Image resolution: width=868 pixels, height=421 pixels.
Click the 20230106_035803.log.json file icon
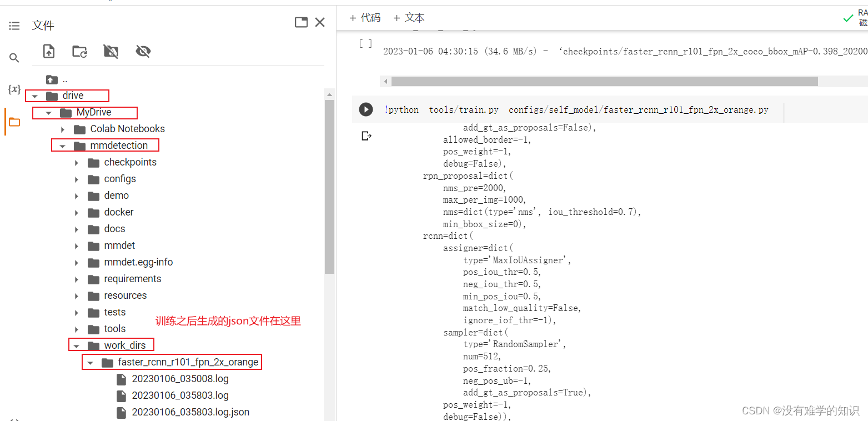tap(121, 412)
